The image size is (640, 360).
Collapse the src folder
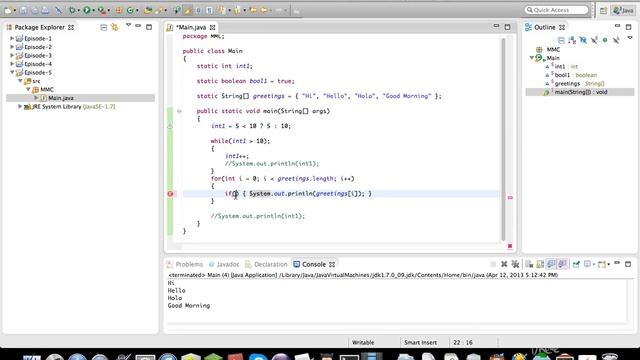click(20, 81)
